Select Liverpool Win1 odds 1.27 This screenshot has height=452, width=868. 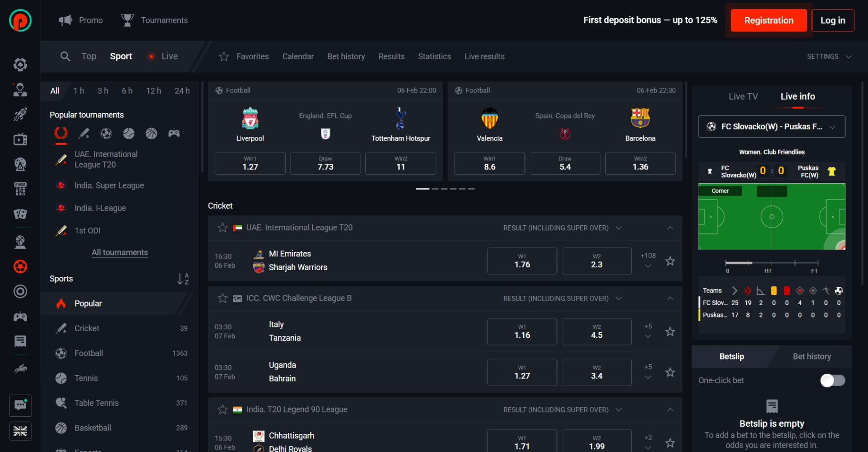point(250,163)
